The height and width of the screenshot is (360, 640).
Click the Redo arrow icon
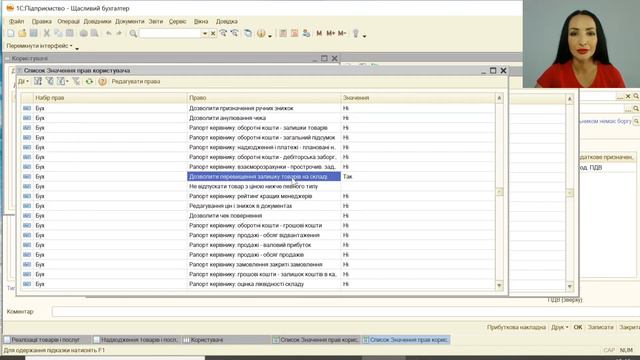[119, 33]
